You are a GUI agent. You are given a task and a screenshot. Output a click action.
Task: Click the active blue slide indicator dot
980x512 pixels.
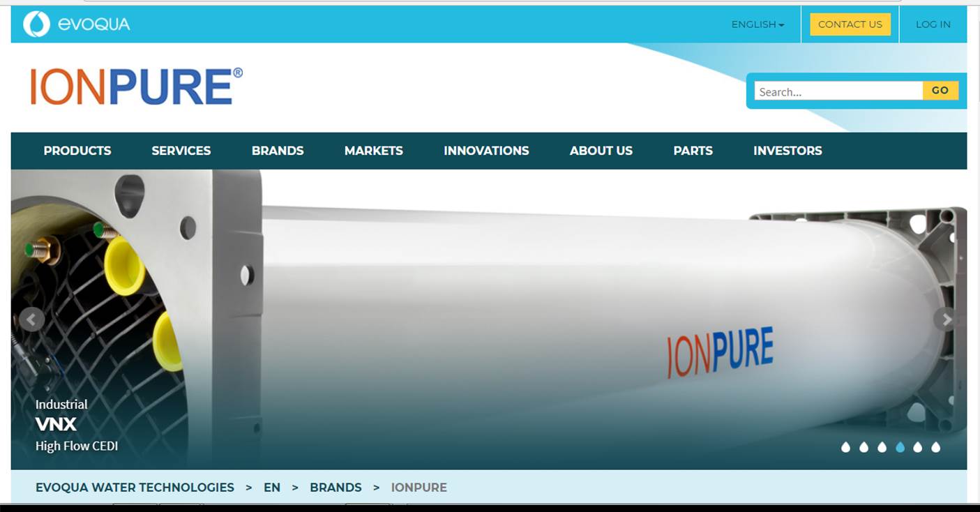(x=900, y=447)
